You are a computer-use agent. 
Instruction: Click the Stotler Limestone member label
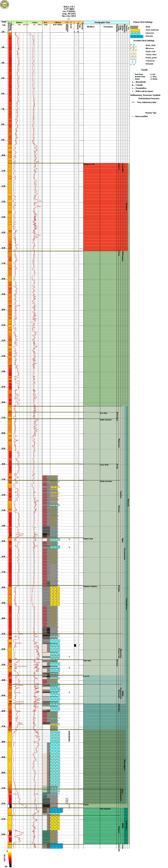tap(106, 420)
